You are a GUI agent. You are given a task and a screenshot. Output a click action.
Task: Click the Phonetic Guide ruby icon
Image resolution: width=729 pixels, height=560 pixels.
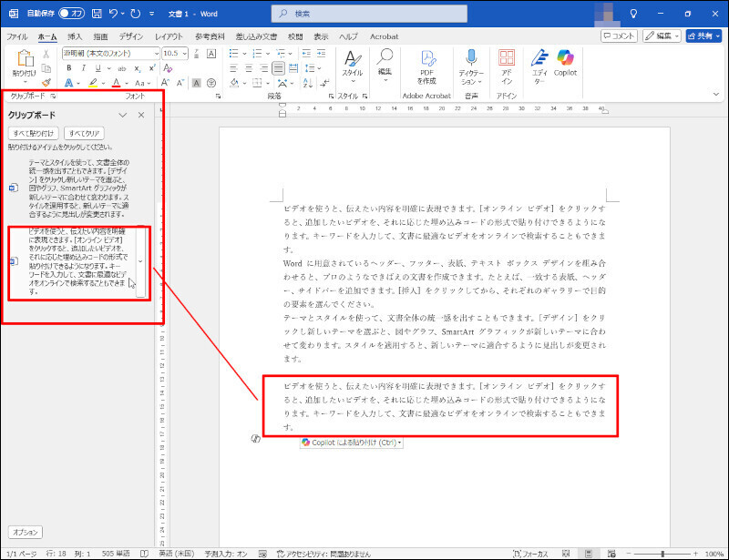197,54
